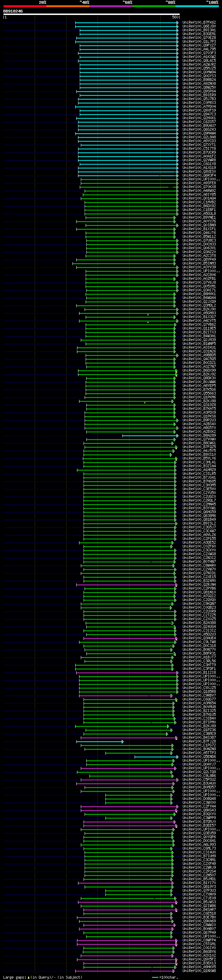The image size is (222, 980).
Task: Select the UniRef100_B5YLY6 label
Action: click(199, 459)
